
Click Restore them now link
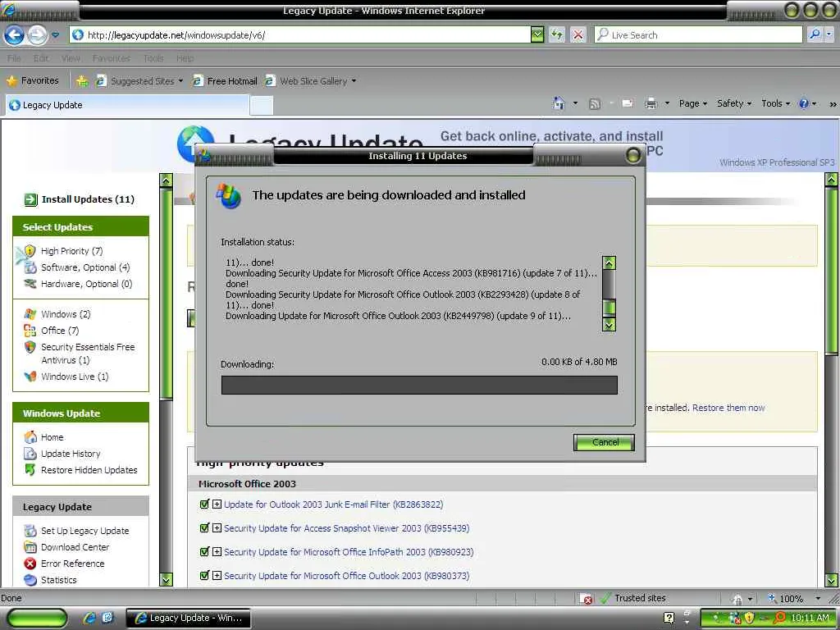[728, 408]
